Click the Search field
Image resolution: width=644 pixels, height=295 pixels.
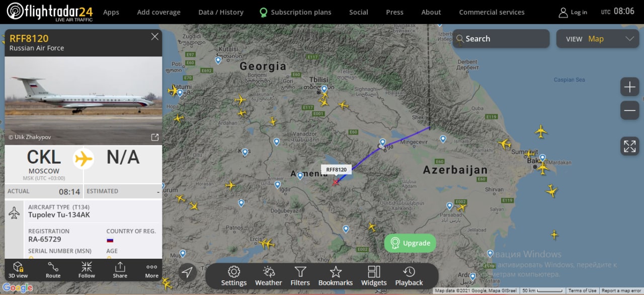click(x=501, y=39)
